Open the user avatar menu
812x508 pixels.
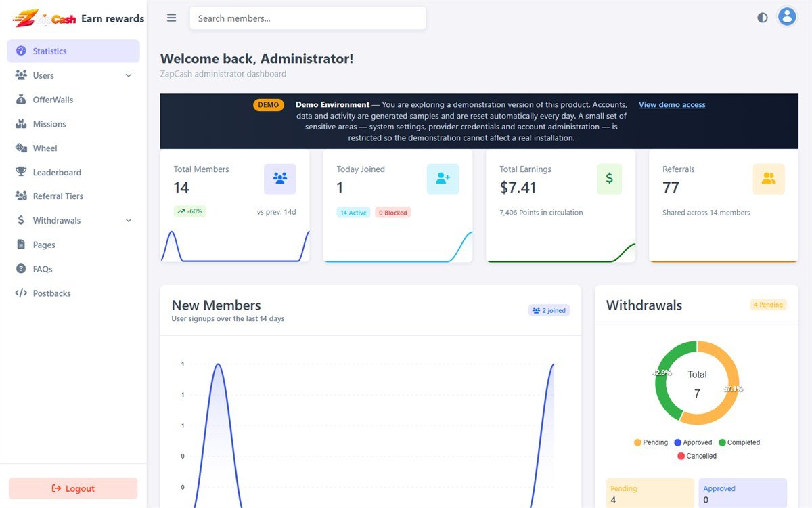(x=786, y=17)
